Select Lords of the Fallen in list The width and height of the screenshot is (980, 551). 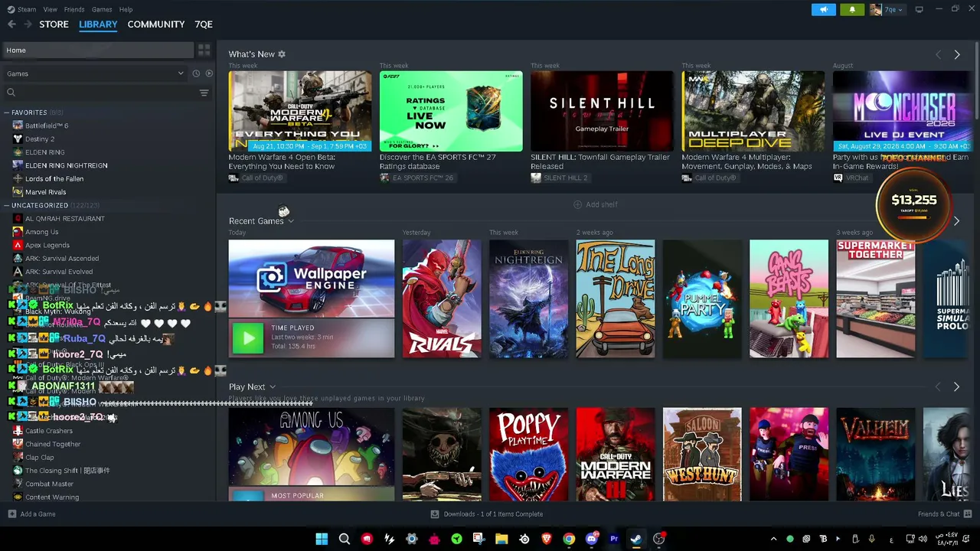coord(54,179)
